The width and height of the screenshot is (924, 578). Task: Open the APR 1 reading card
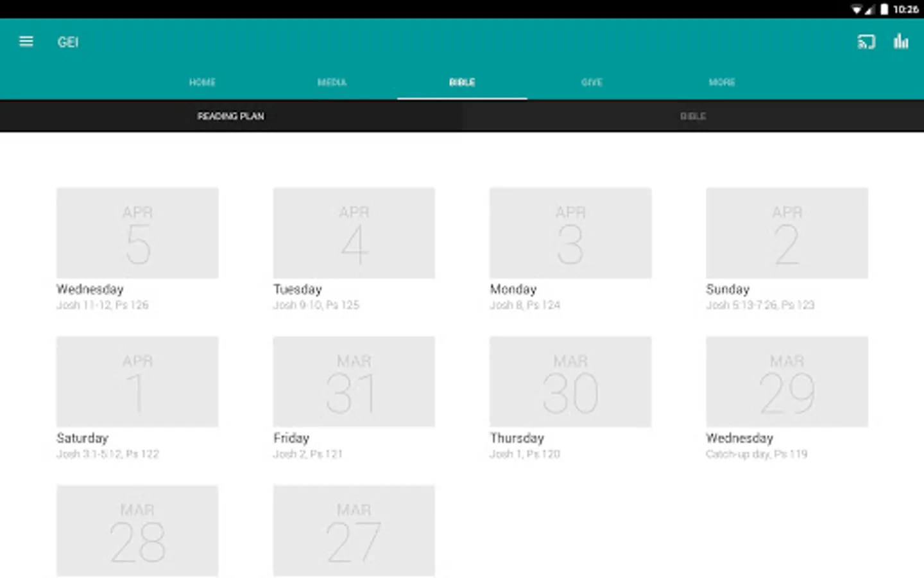pos(137,382)
